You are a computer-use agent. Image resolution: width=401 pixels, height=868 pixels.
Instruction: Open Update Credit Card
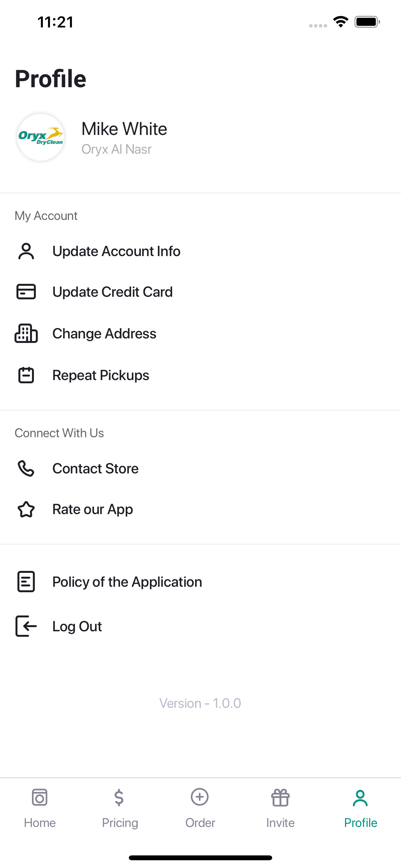coord(200,292)
